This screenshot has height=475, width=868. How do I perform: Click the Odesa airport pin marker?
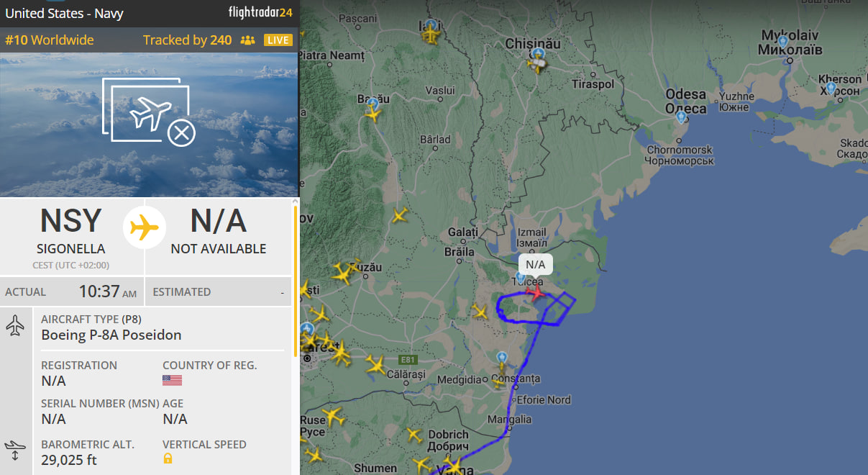pos(681,117)
